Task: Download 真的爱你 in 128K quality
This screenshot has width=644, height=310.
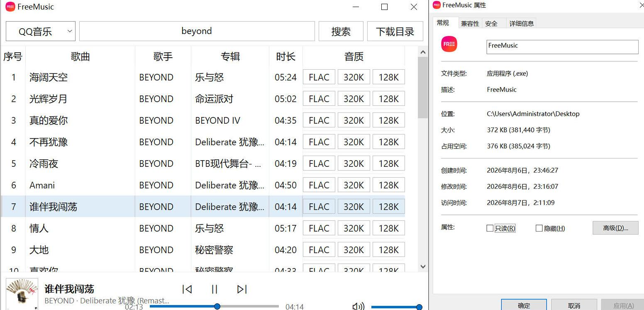Action: 389,120
